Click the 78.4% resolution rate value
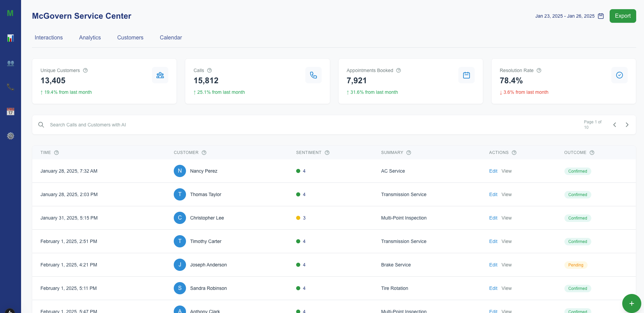The image size is (644, 313). tap(511, 81)
